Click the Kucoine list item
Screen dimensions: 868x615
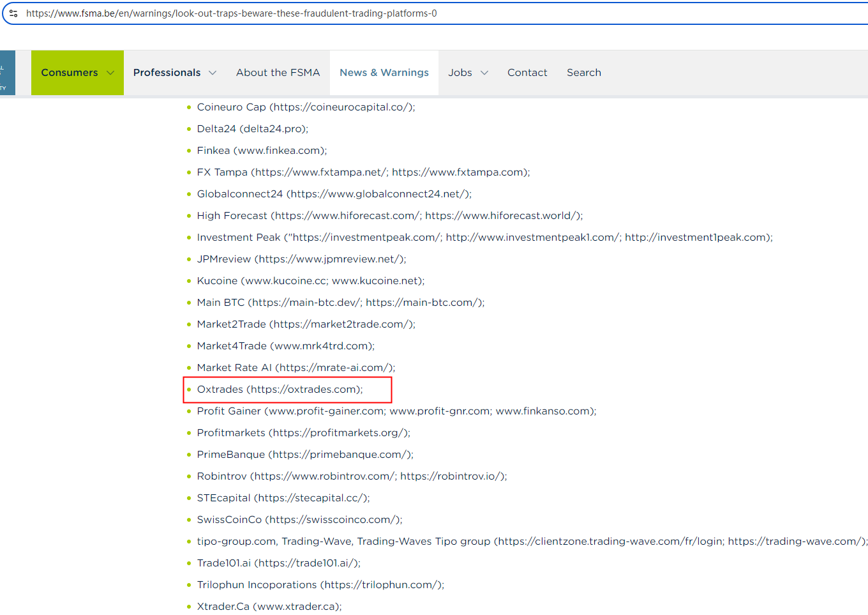coord(310,281)
